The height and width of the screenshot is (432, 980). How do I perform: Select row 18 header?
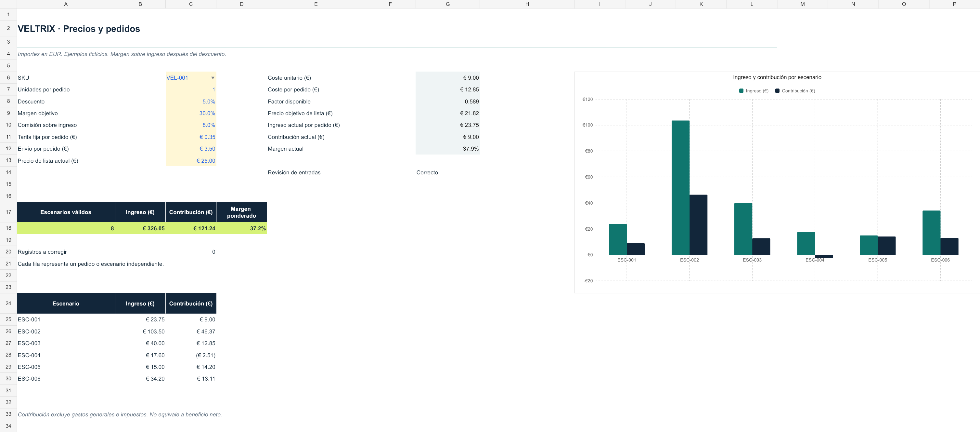[8, 228]
